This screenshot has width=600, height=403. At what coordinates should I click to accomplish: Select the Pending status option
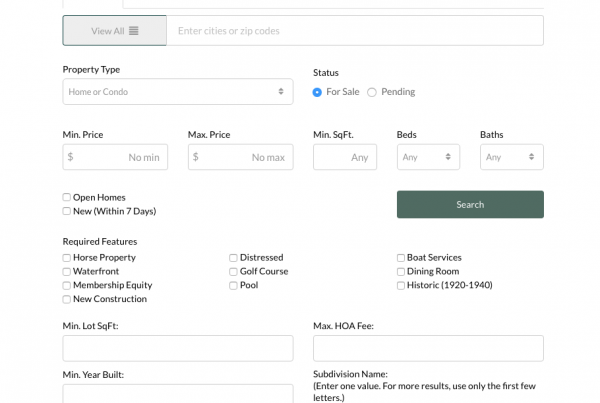(x=372, y=92)
